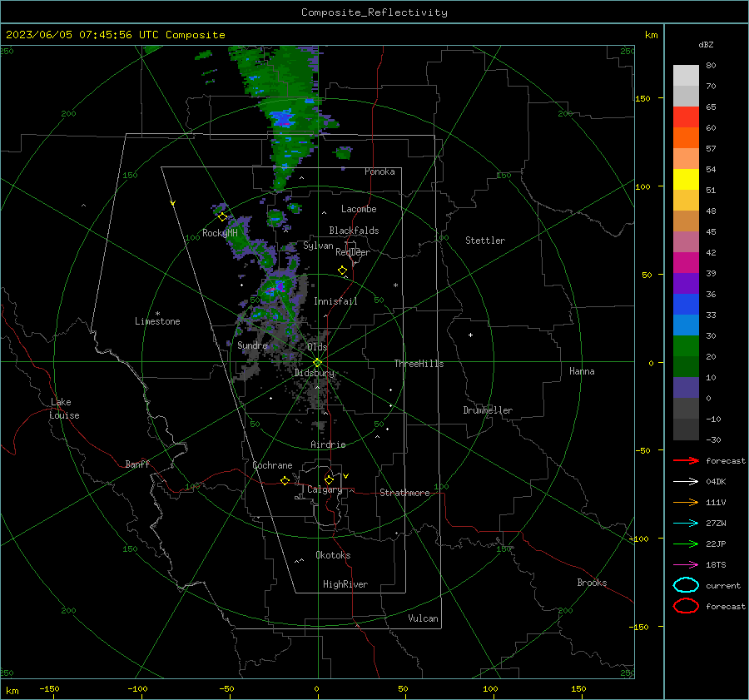749x700 pixels.
Task: Click the Airdrie city label
Action: (328, 444)
